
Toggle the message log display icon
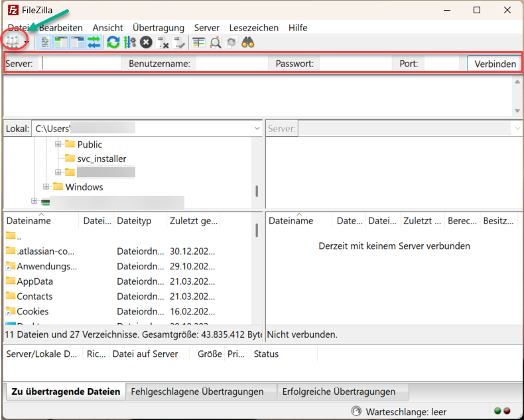pos(45,42)
